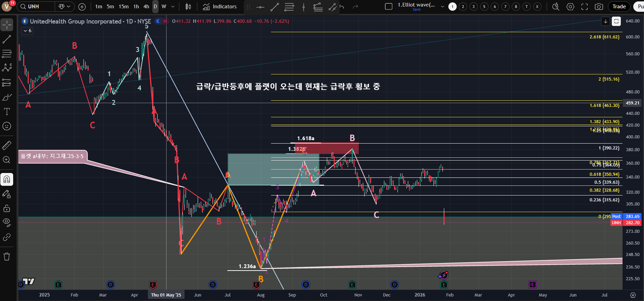
Task: Hide all drawings with eye icon
Action: click(x=7, y=222)
